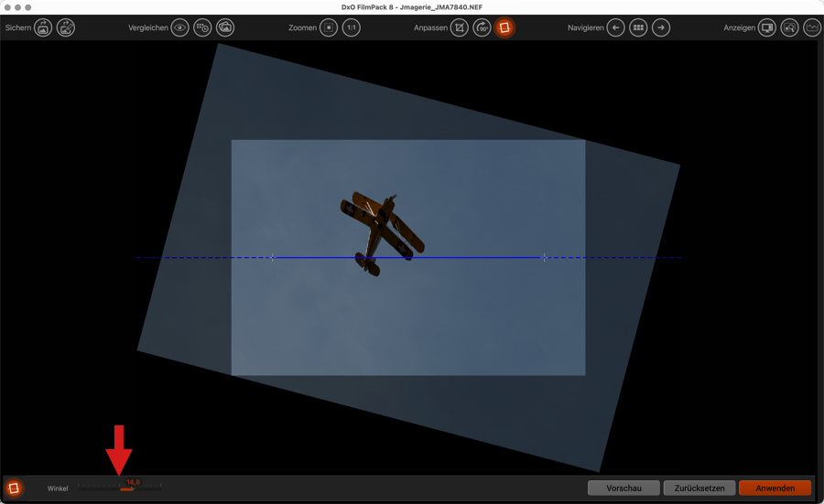
Task: Click the split-view compare icon
Action: coord(202,28)
